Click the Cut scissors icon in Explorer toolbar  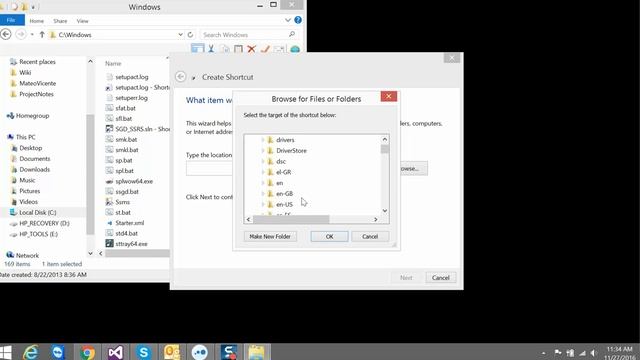tap(211, 49)
